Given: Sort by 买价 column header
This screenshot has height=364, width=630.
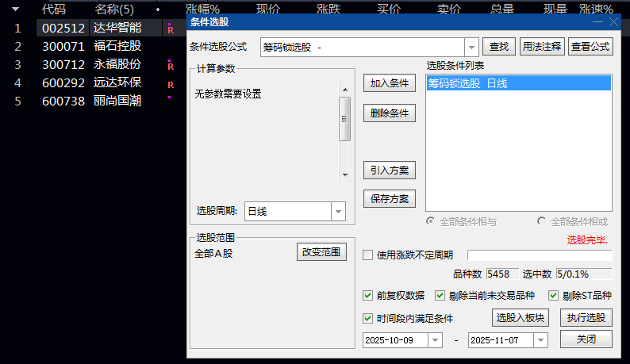Looking at the screenshot, I should pyautogui.click(x=389, y=9).
